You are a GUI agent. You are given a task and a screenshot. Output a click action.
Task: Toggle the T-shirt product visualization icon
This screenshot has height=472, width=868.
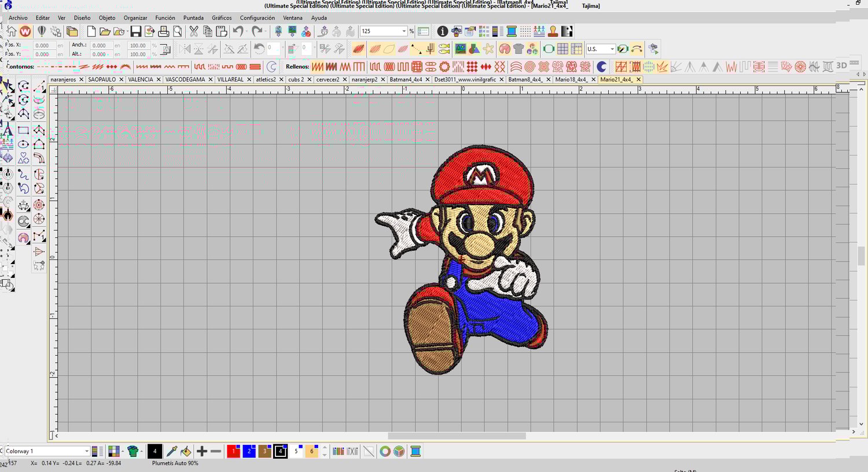point(518,49)
